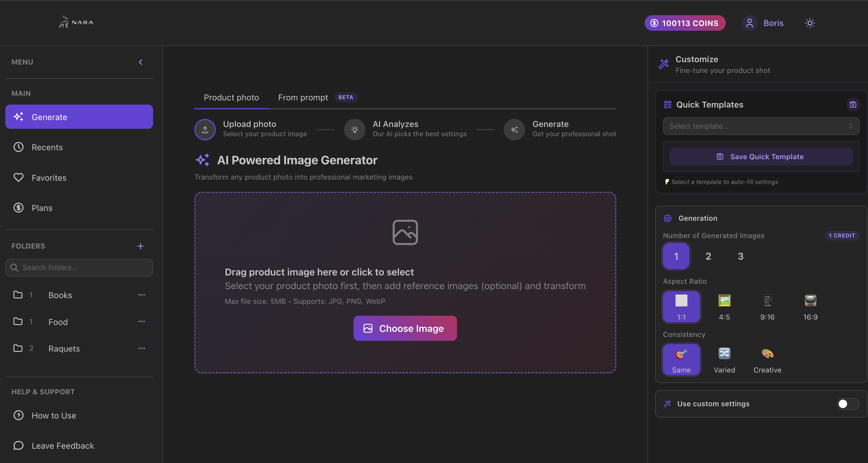Click the plus icon to add folder
This screenshot has width=868, height=463.
(x=140, y=246)
